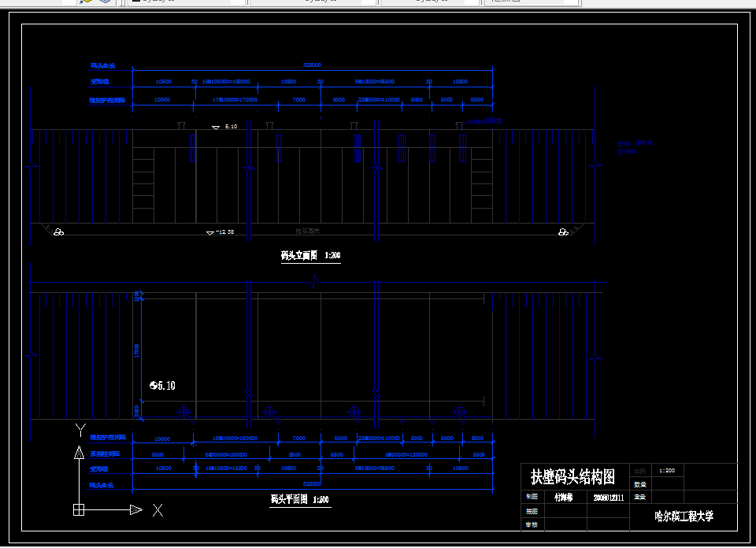Click the 哈尔滨工程大学 text in title block
756x548 pixels.
(x=684, y=517)
